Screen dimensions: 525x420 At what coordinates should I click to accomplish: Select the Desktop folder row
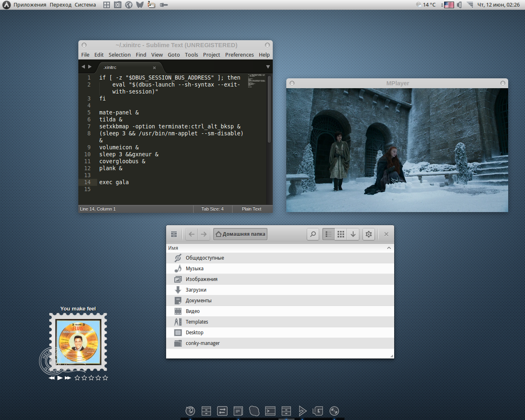(280, 333)
